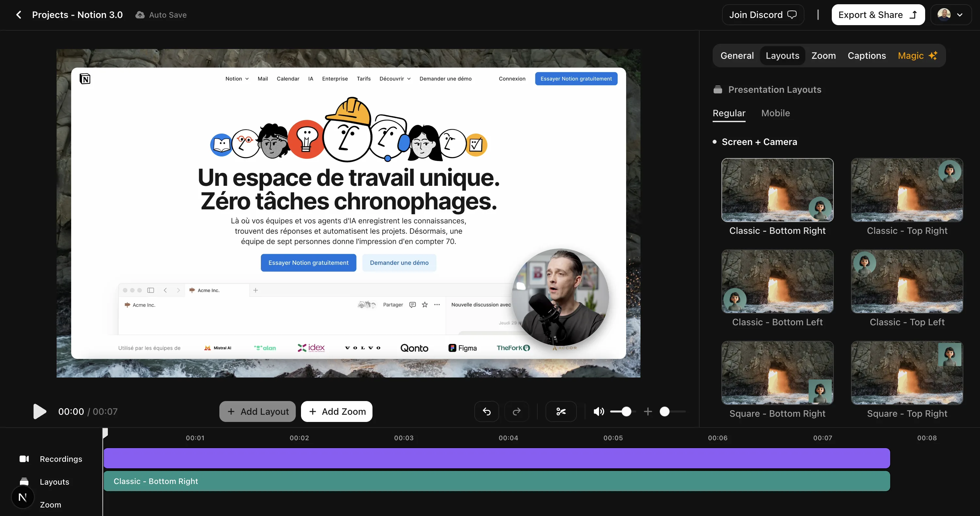Open the General tab
The image size is (980, 516).
coord(736,55)
